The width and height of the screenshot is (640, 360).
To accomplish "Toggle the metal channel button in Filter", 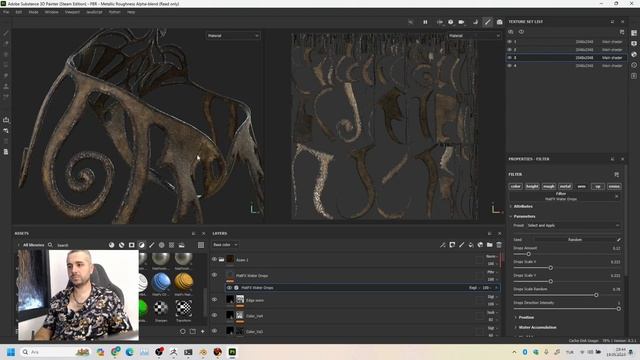I will (x=565, y=186).
